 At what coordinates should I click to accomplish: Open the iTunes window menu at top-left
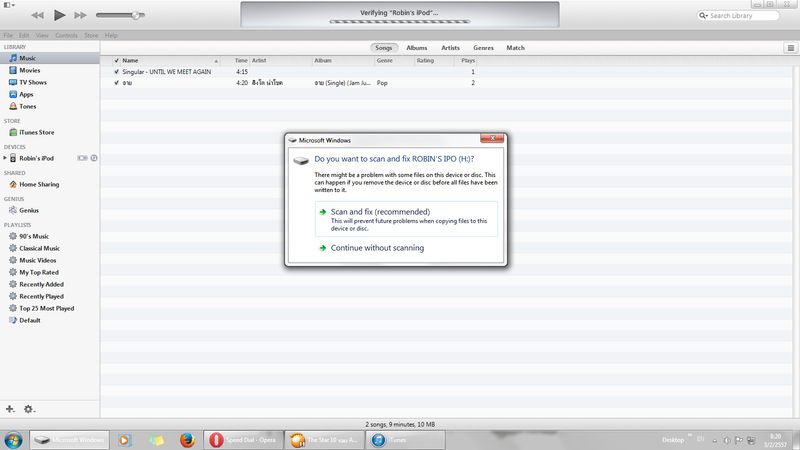pos(9,5)
